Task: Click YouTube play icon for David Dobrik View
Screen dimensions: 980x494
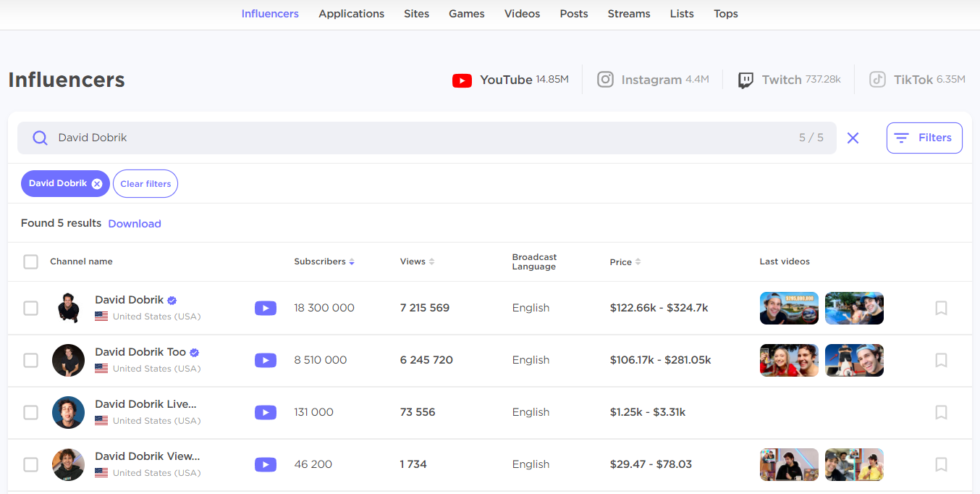Action: point(266,464)
